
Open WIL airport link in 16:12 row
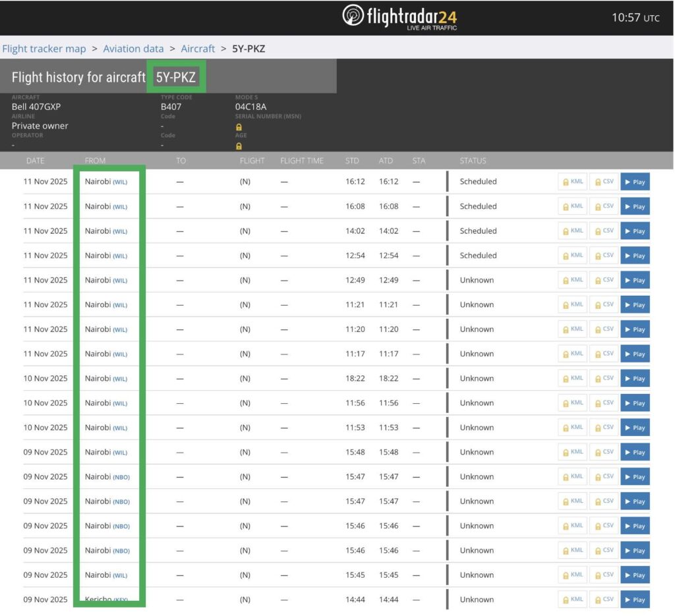(x=120, y=182)
